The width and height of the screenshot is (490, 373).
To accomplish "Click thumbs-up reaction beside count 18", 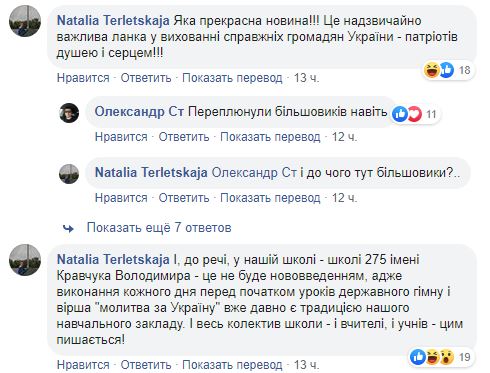I will 446,70.
